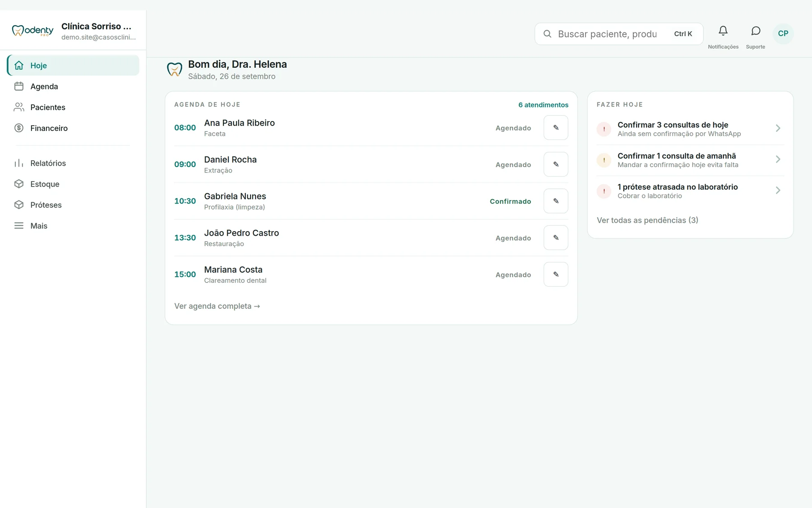Click Ver agenda completa link
Screen dimensions: 812x508
click(217, 306)
